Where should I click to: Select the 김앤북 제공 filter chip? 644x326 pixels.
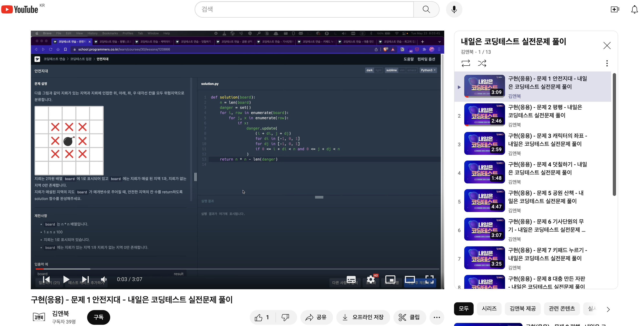pos(523,308)
